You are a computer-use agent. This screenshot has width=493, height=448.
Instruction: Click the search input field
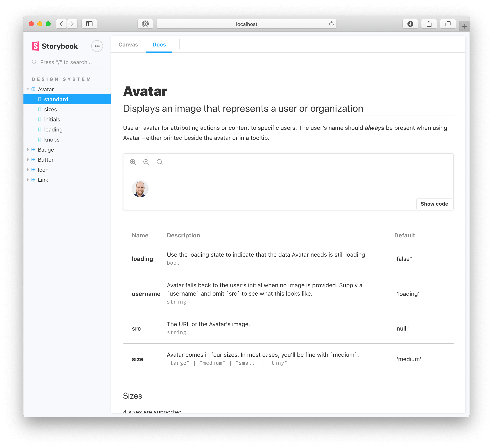tap(67, 62)
